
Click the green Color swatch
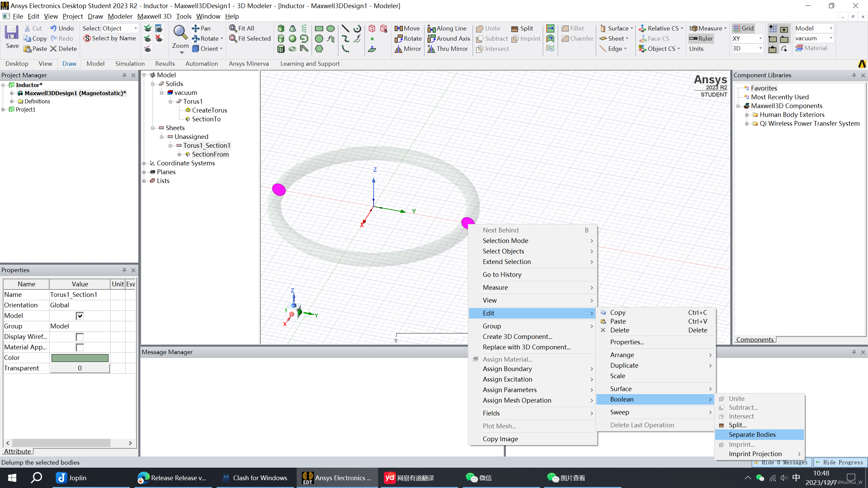(80, 358)
